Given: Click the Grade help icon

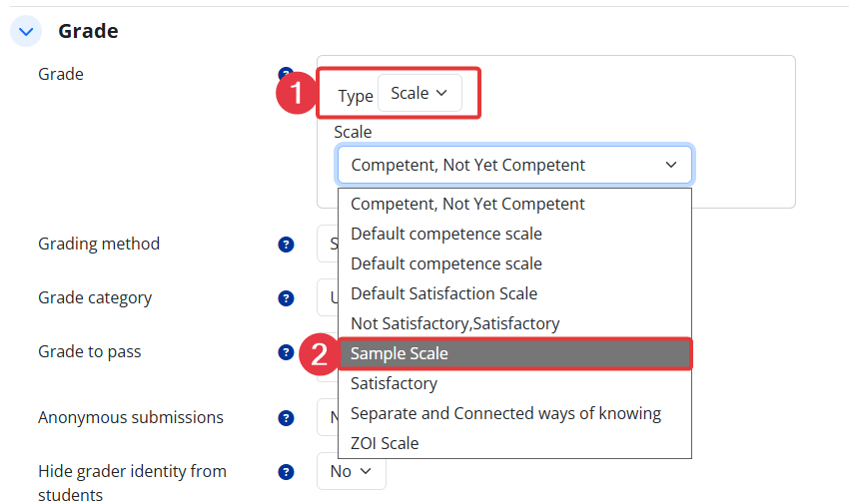Looking at the screenshot, I should pyautogui.click(x=284, y=74).
